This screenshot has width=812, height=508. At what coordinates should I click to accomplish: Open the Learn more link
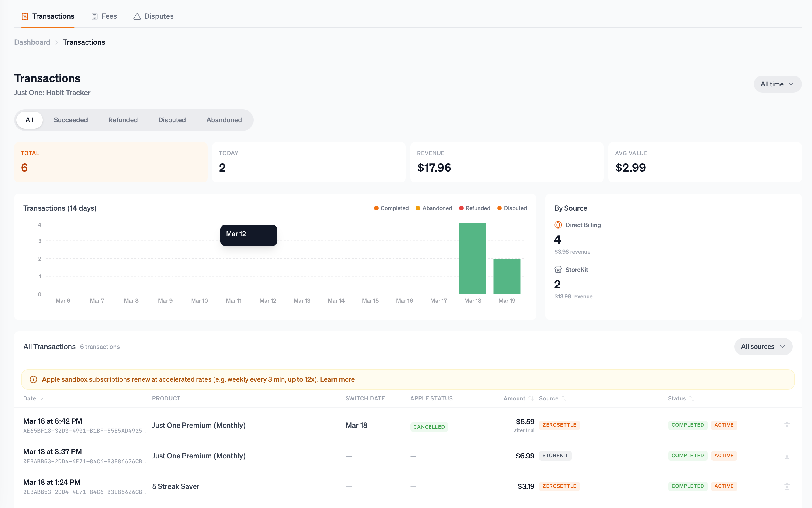(x=337, y=379)
